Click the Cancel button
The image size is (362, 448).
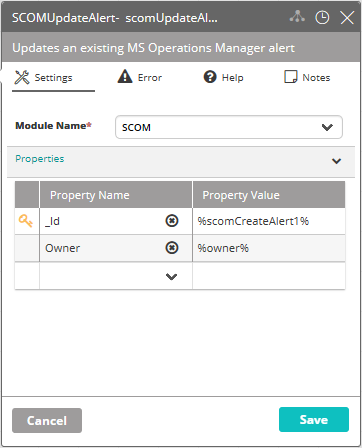(x=47, y=420)
